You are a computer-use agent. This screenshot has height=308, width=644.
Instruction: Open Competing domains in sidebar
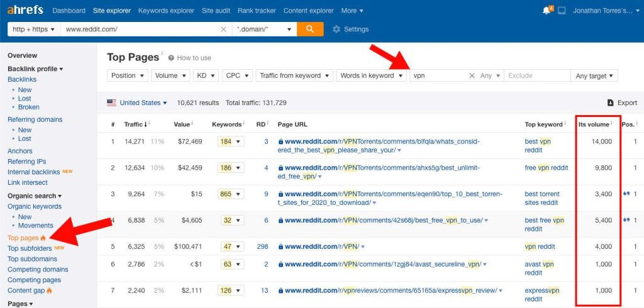click(38, 270)
